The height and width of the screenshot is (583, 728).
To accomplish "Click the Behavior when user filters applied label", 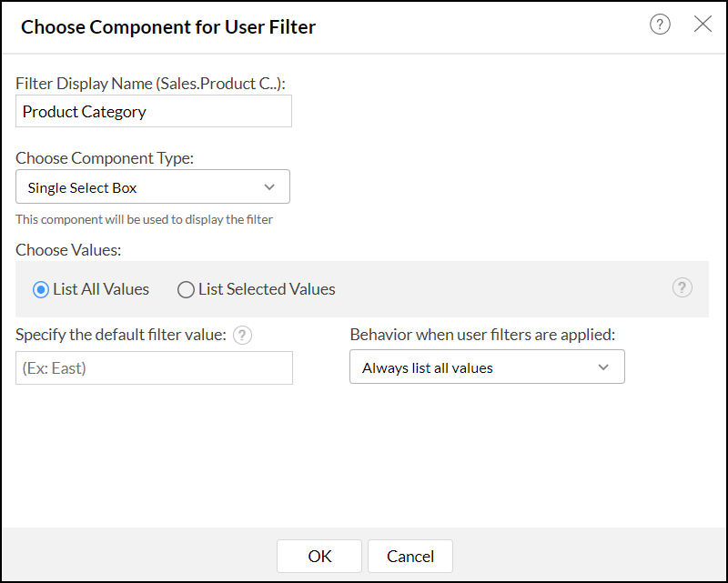I will (482, 334).
